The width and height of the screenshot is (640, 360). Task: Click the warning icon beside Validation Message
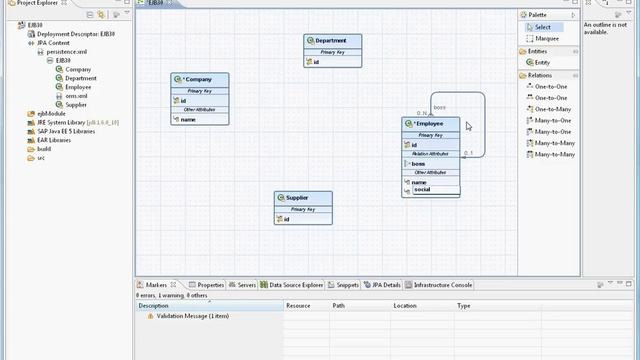pos(150,316)
